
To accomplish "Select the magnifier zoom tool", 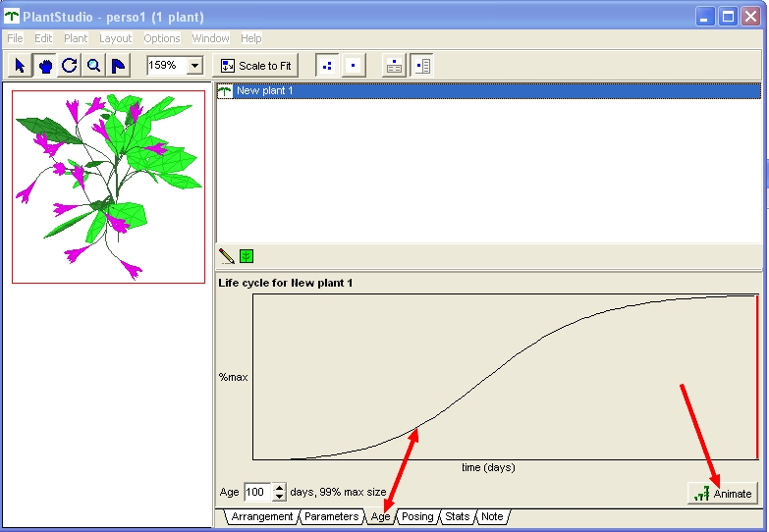I will (x=93, y=65).
